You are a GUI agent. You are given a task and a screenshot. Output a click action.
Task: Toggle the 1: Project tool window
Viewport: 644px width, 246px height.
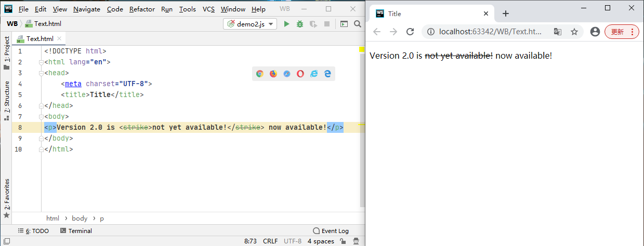[7, 52]
